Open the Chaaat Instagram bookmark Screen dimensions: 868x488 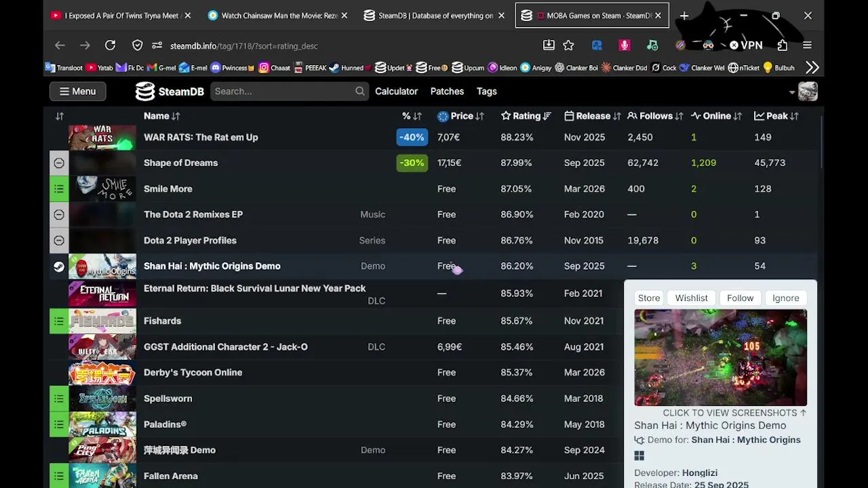coord(275,68)
